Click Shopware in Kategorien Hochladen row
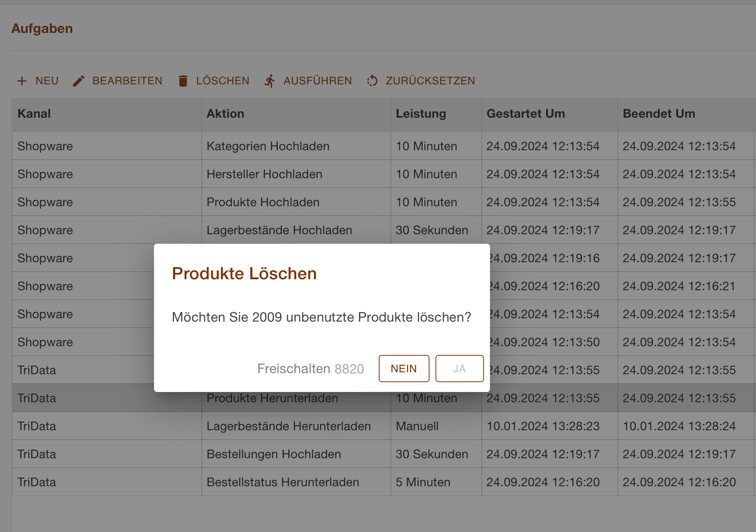756x532 pixels. coord(107,146)
